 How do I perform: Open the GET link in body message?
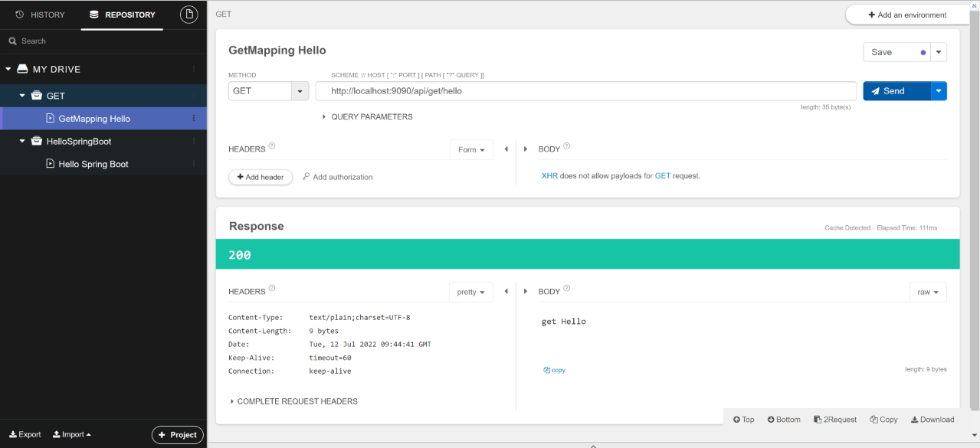point(663,176)
